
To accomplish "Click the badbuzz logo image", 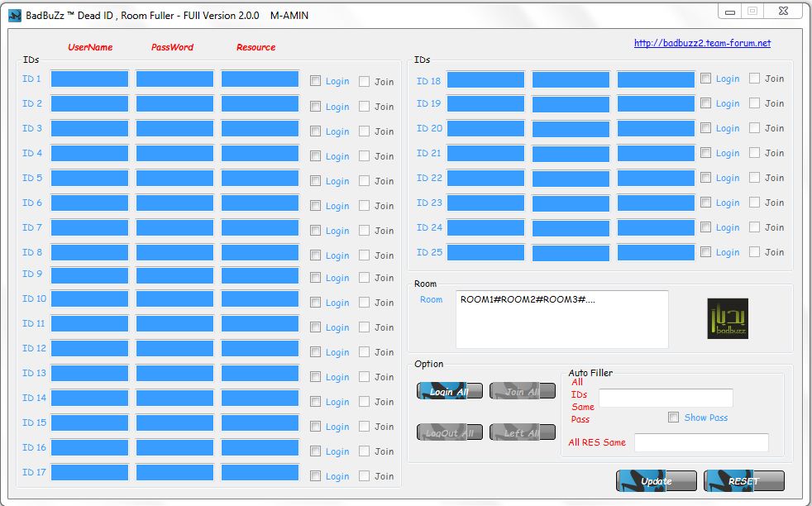I will [x=728, y=318].
